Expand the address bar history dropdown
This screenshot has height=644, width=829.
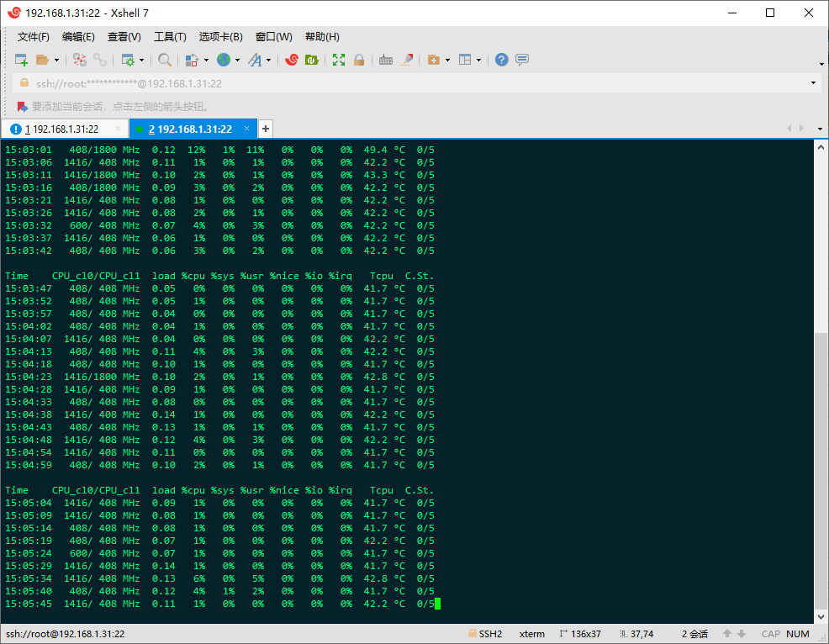click(813, 83)
